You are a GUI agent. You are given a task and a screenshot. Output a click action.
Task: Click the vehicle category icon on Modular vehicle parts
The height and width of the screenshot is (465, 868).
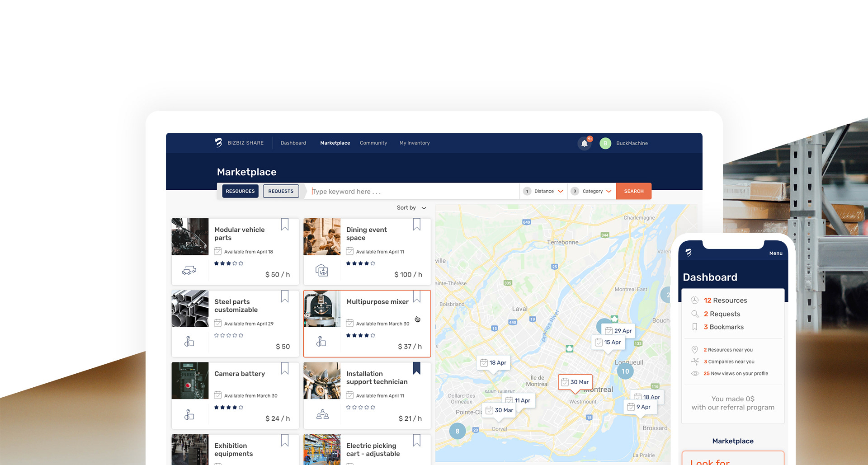point(189,270)
